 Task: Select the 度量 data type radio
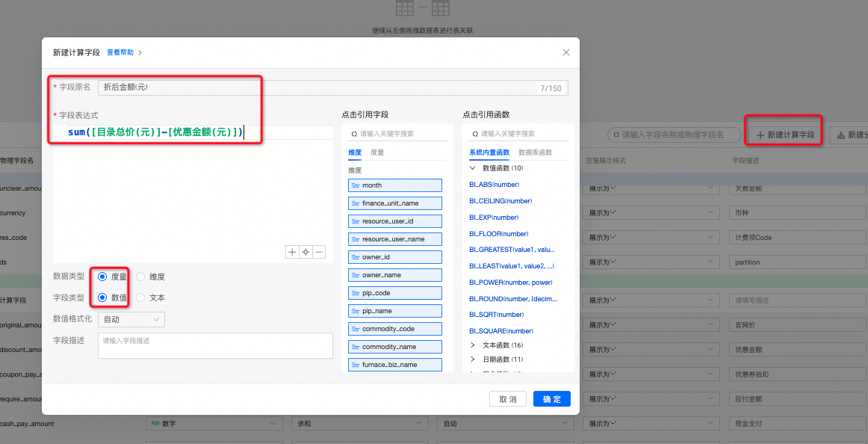click(102, 277)
